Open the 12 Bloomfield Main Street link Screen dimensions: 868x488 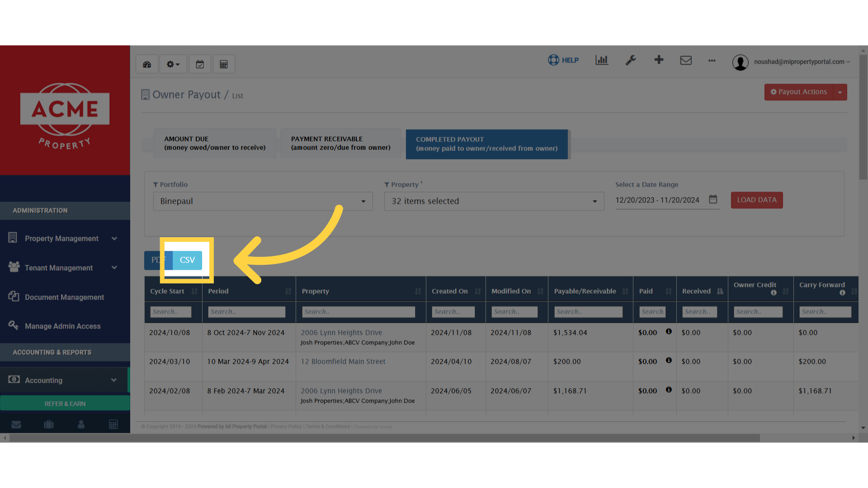(343, 361)
